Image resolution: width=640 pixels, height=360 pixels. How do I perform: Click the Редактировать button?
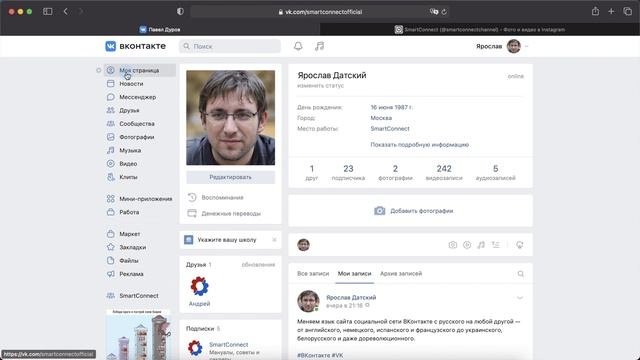click(x=231, y=177)
